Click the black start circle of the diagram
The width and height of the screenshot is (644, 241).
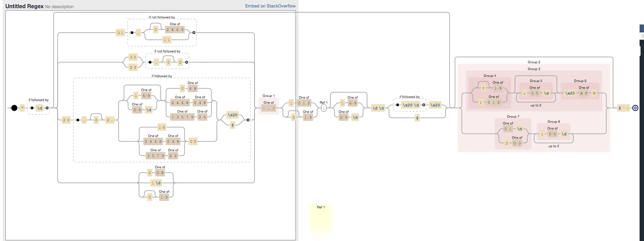coord(14,108)
